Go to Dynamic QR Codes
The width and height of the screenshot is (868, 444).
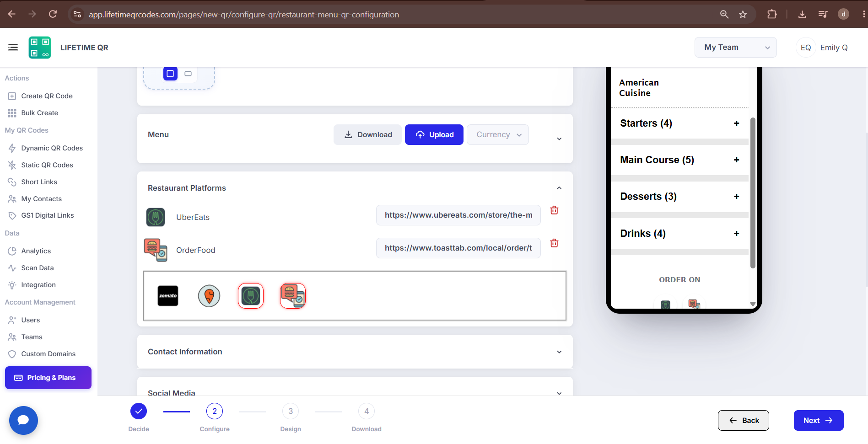click(x=46, y=148)
